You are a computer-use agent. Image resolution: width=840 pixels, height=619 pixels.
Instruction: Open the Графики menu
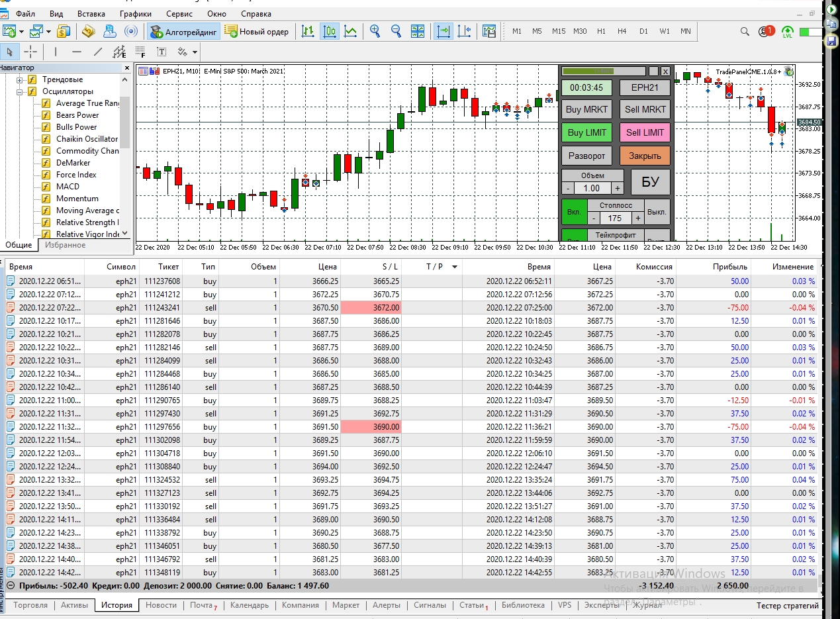(136, 13)
